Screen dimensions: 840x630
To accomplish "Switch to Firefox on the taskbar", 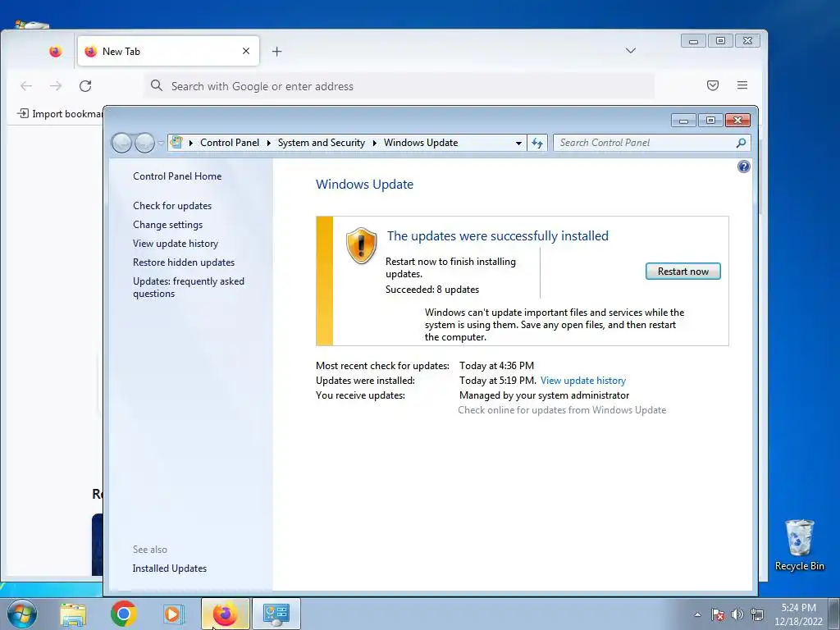I will coord(225,614).
